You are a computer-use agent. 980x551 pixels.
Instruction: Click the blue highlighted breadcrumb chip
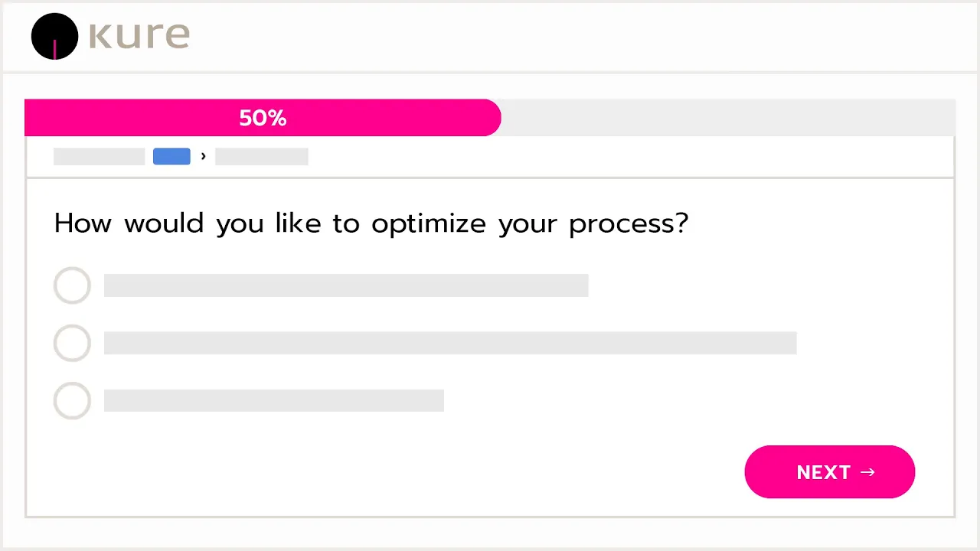[171, 156]
